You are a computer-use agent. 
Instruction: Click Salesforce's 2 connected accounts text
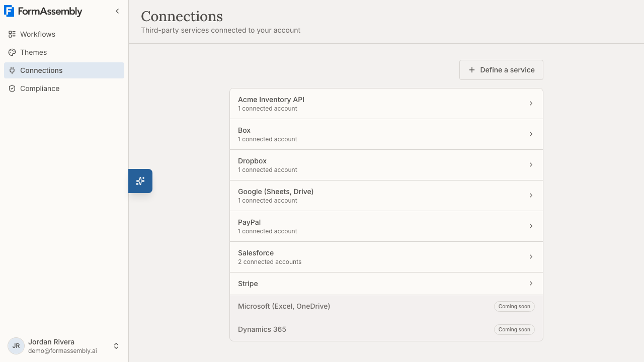(x=270, y=262)
